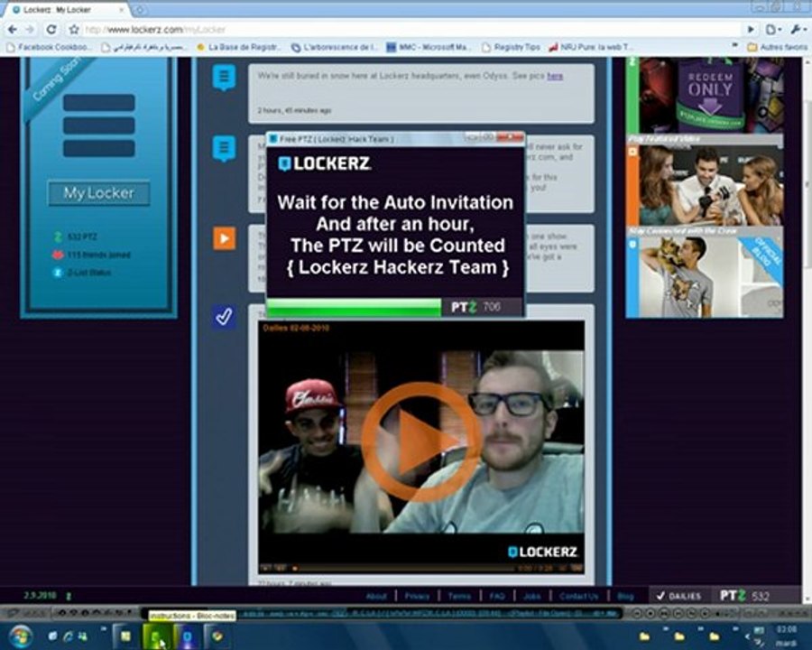Image resolution: width=812 pixels, height=650 pixels.
Task: Click the PTZ 532 footer counter
Action: click(x=745, y=596)
